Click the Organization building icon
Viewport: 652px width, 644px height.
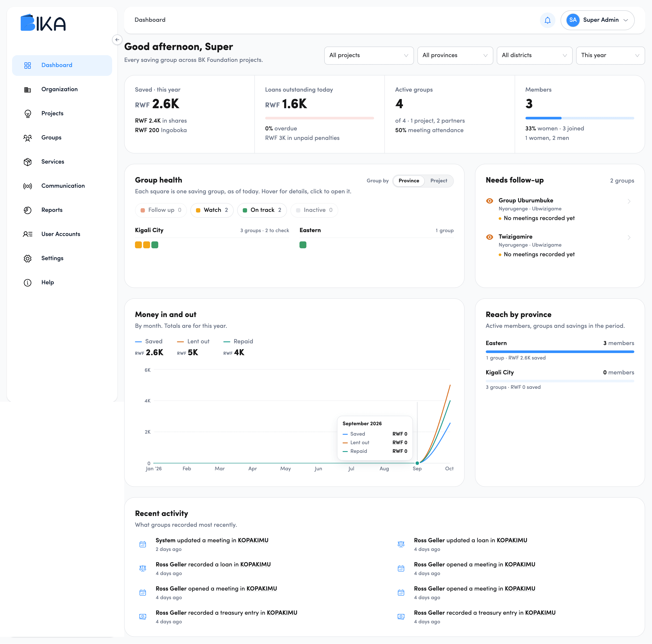(x=28, y=89)
